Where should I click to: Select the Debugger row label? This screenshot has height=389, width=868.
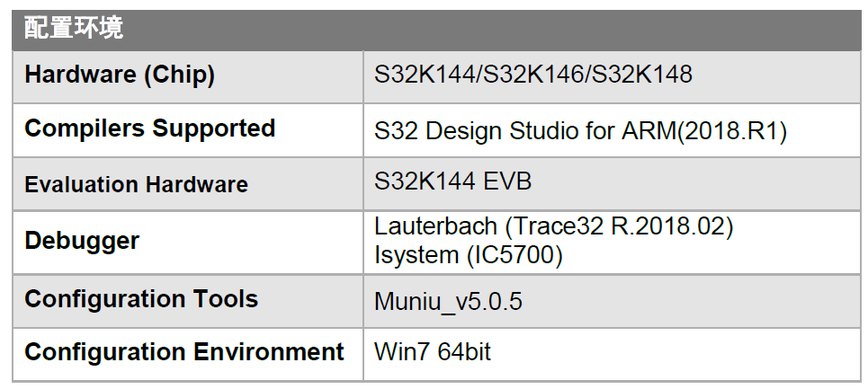coord(82,241)
